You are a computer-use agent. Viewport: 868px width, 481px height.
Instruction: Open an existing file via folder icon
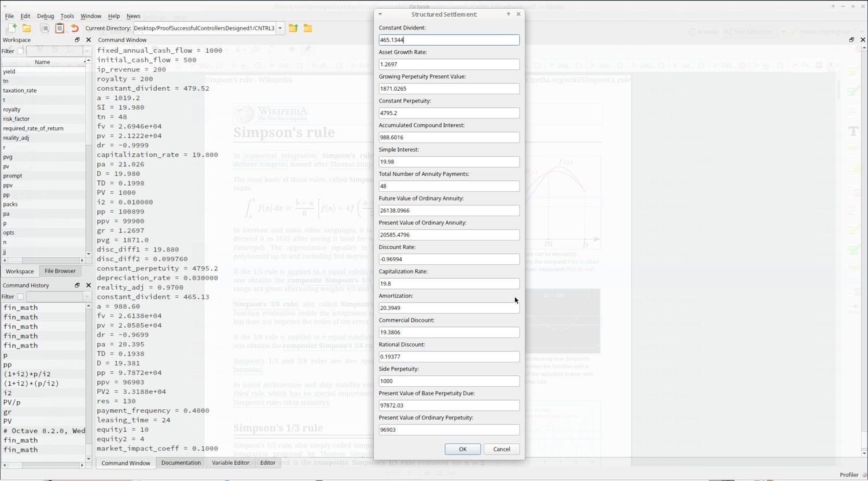click(x=27, y=28)
